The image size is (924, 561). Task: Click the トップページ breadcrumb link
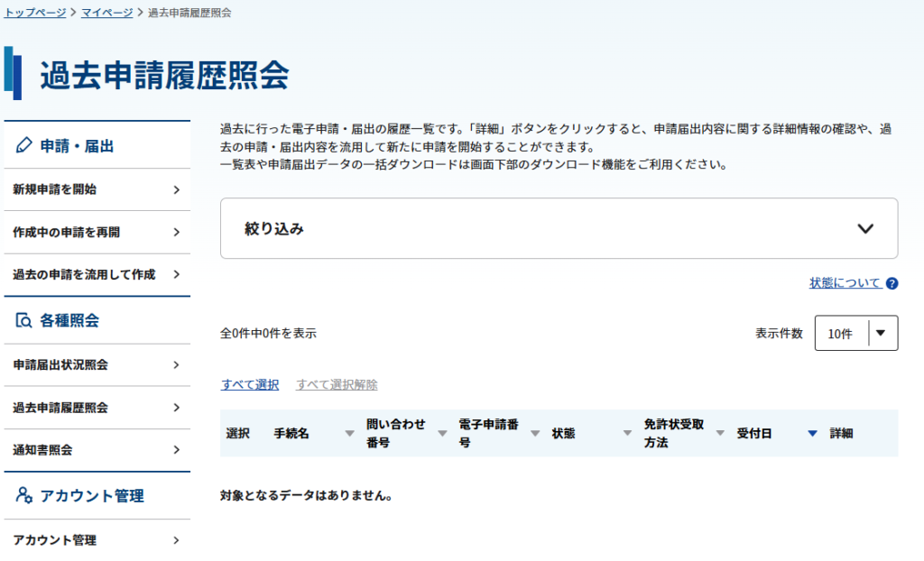click(x=35, y=13)
